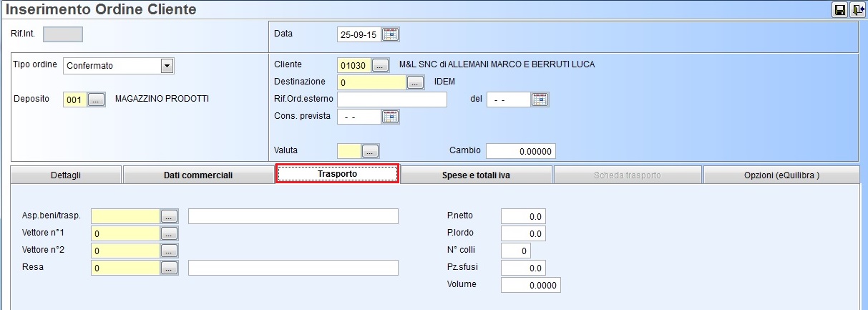
Task: Click the Cons. prevista date field
Action: [x=359, y=117]
